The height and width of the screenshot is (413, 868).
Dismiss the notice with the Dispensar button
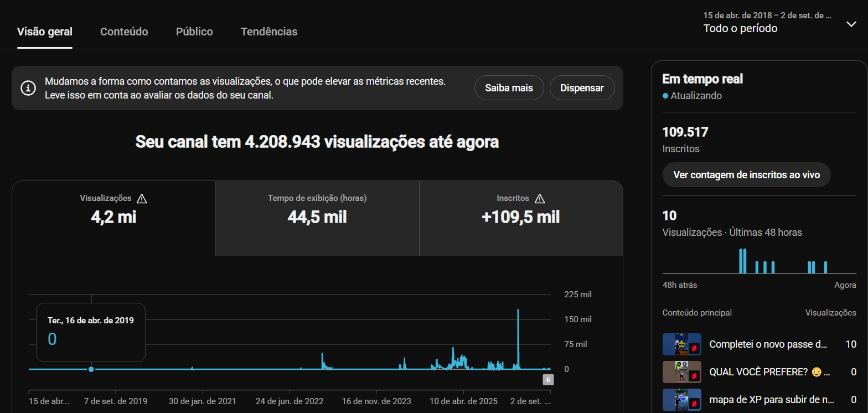582,88
